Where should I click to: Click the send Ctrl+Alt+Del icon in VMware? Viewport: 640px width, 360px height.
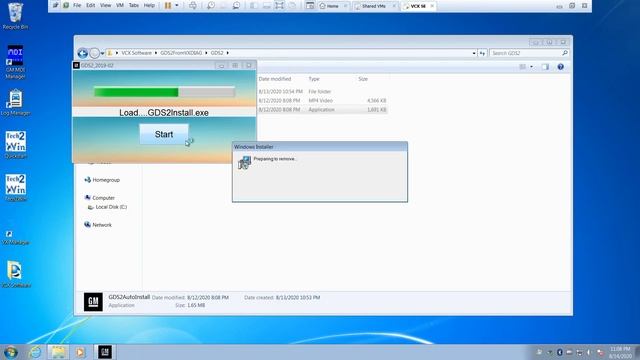[x=193, y=6]
